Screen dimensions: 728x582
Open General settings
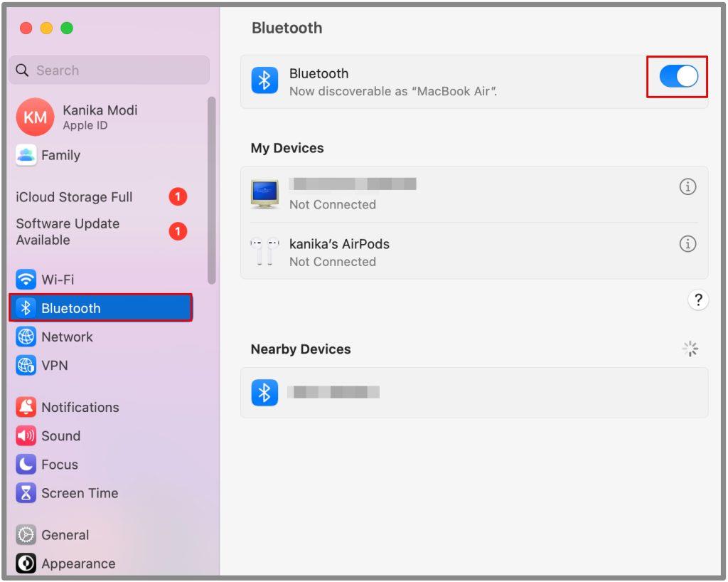101,535
